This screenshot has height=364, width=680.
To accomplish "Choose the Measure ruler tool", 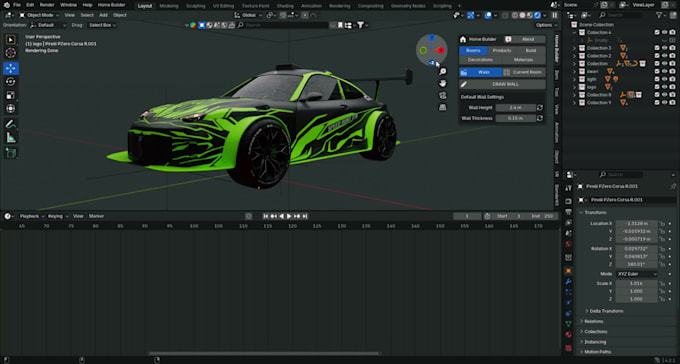I will (10, 138).
